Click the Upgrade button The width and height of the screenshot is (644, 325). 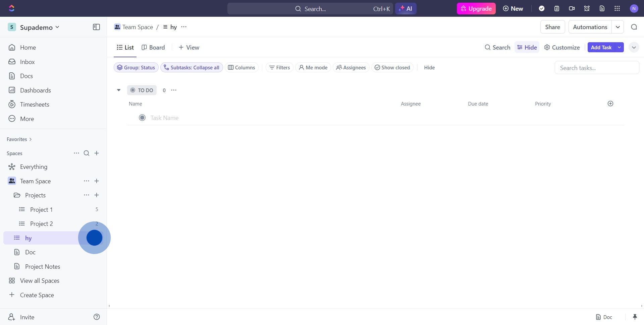pyautogui.click(x=476, y=9)
